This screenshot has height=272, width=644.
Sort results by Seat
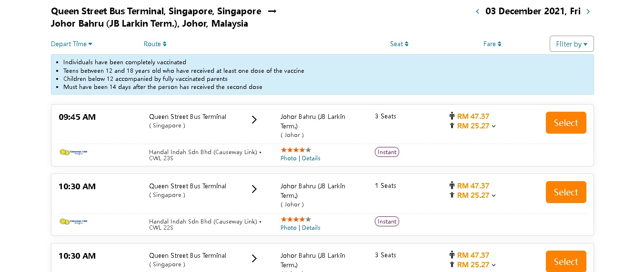point(399,44)
